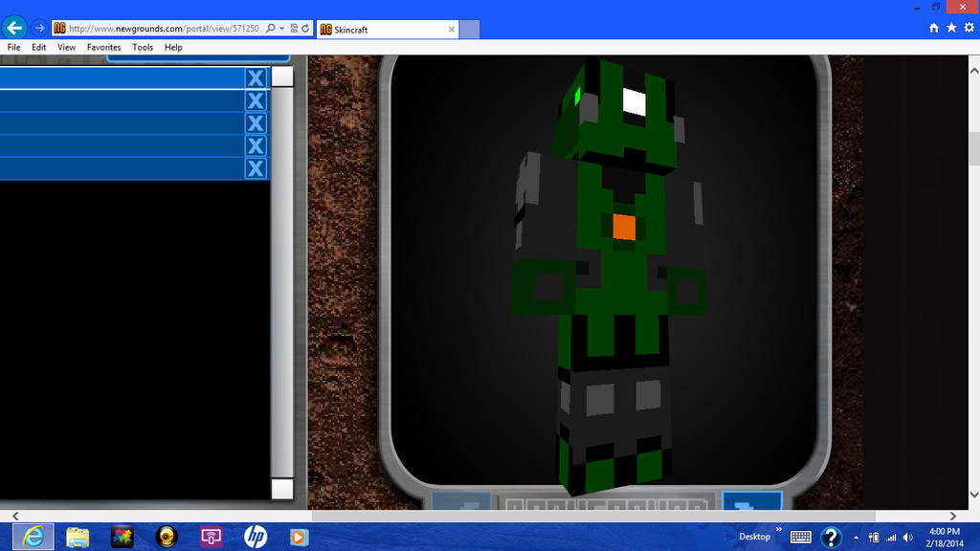Click the volume speaker tray icon

908,538
